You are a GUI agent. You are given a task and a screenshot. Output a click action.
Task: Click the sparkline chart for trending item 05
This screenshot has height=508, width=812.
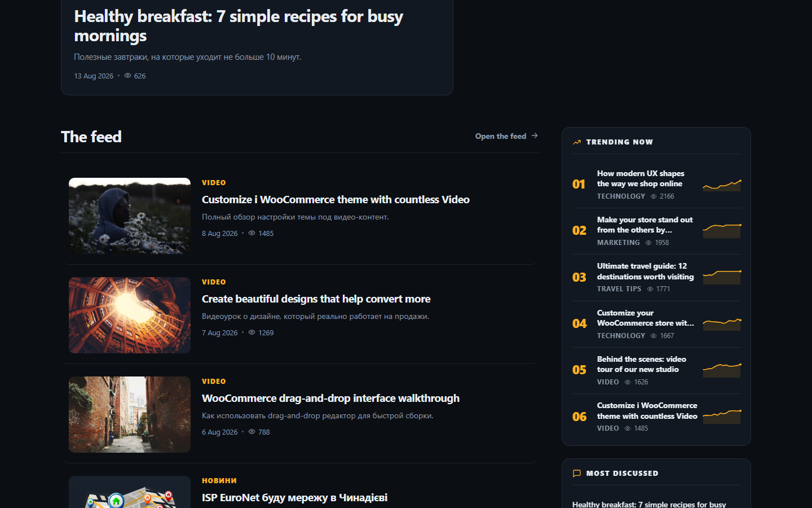722,370
